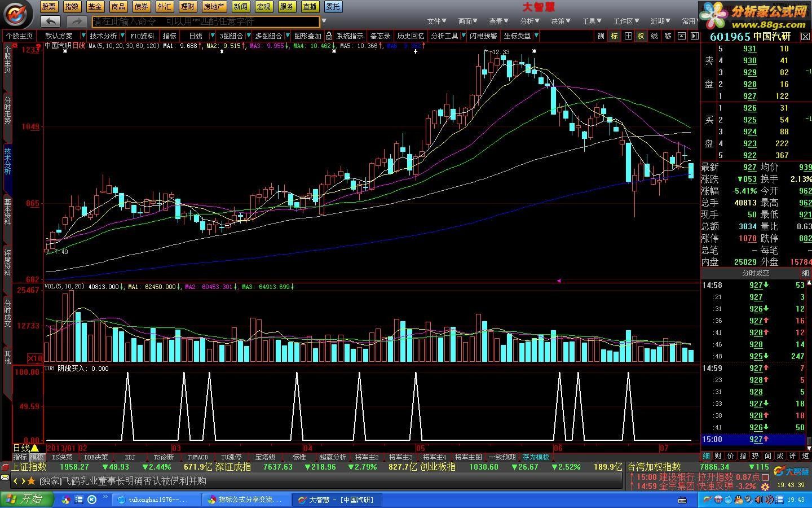Click the ticker previous arrow
This screenshot has width=812, height=508.
point(16,481)
